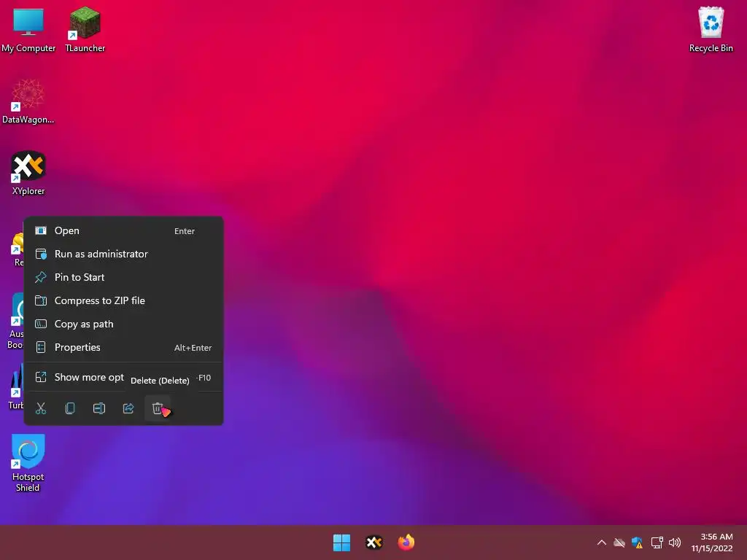This screenshot has width=747, height=560.
Task: Click the Windows Security shield tray icon
Action: tap(638, 542)
